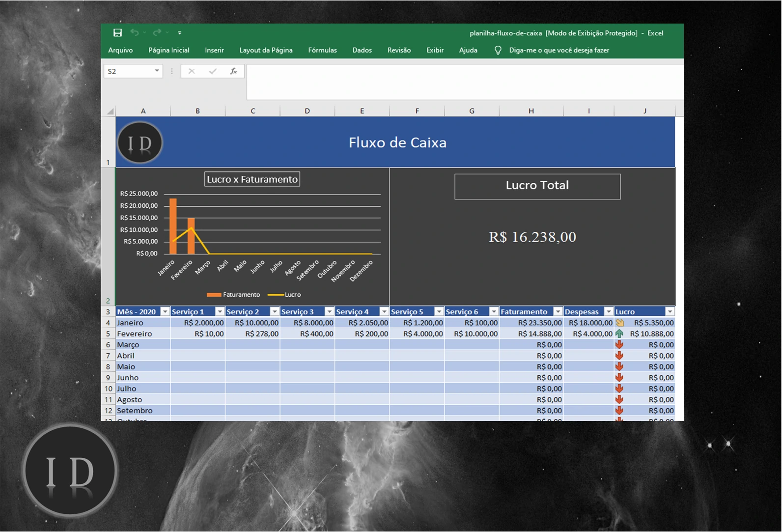Click the Cancel X icon in formula bar

(192, 71)
